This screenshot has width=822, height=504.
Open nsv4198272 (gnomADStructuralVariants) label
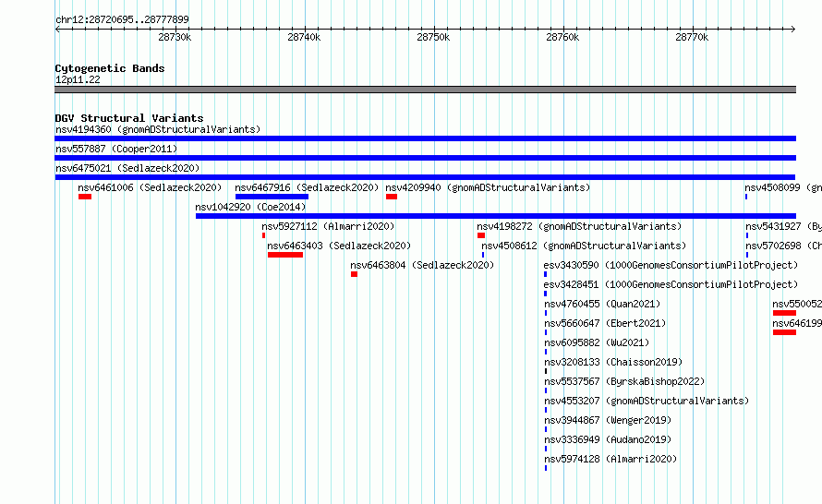[579, 226]
